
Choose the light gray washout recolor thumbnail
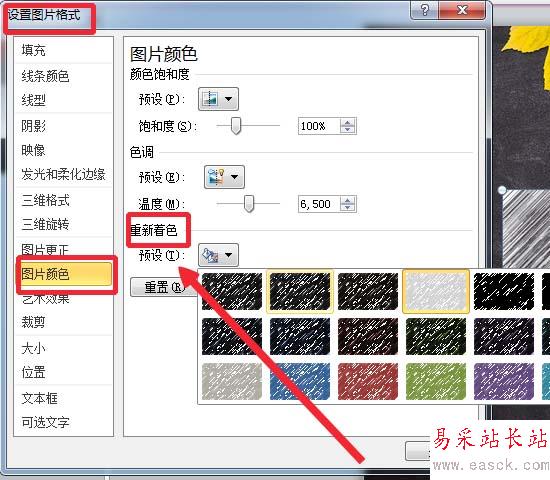pyautogui.click(x=436, y=292)
